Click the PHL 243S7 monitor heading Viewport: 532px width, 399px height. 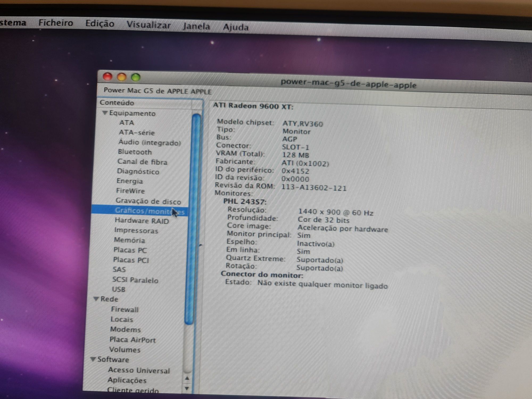(x=245, y=202)
